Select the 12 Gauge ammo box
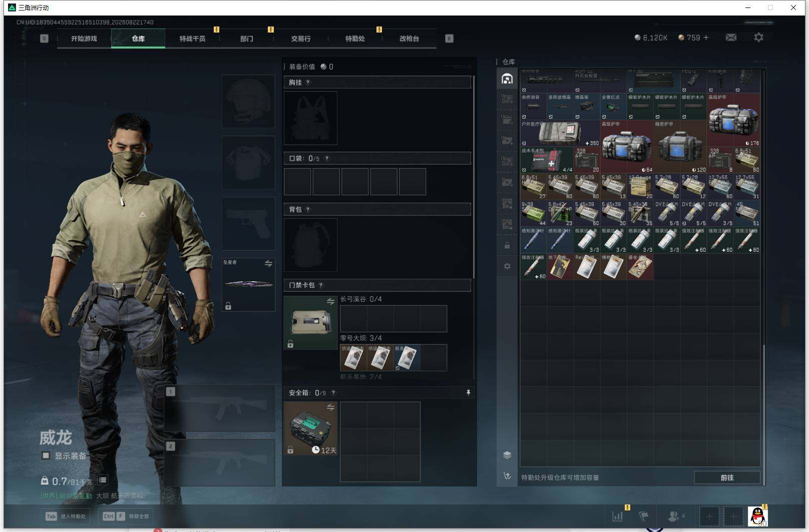Image resolution: width=809 pixels, height=532 pixels. (640, 187)
